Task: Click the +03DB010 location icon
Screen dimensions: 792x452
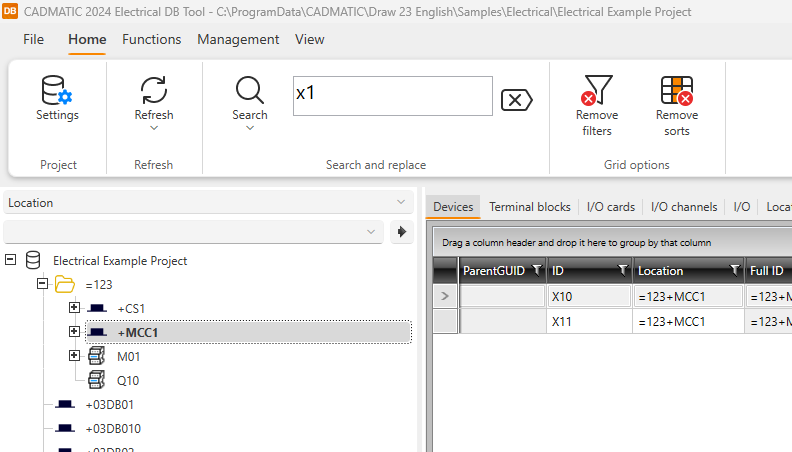Action: 65,428
